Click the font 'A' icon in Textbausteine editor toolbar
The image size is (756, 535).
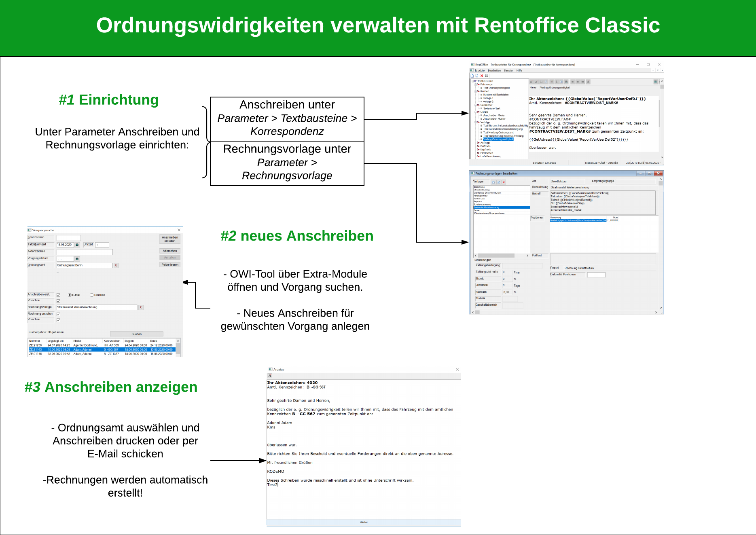588,82
